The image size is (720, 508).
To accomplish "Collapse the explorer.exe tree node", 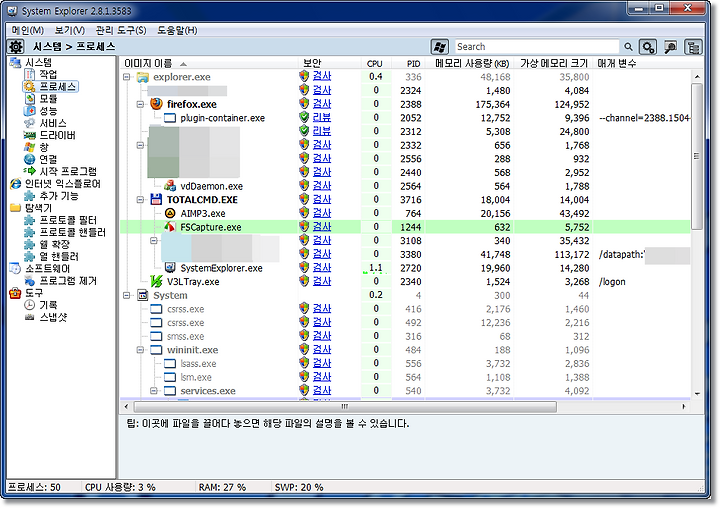I will 127,77.
